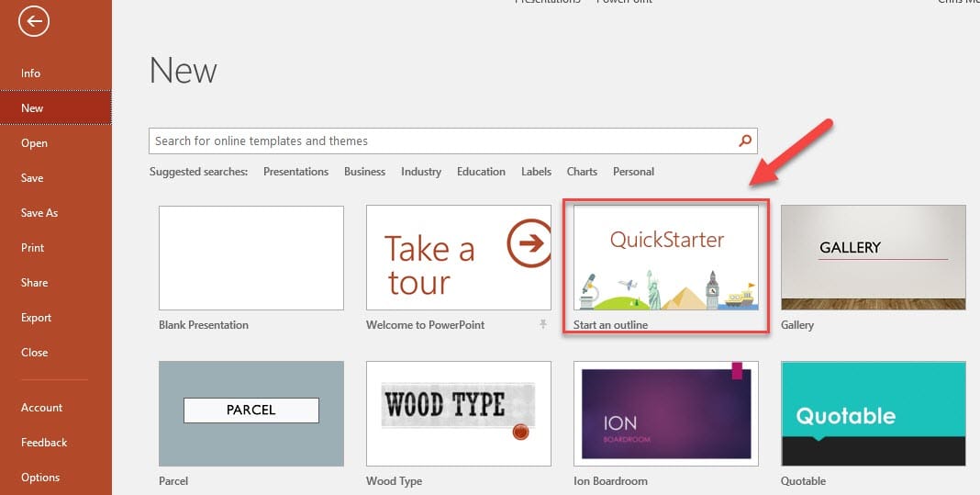Open Feedback in the sidebar
This screenshot has height=495, width=980.
click(x=44, y=443)
